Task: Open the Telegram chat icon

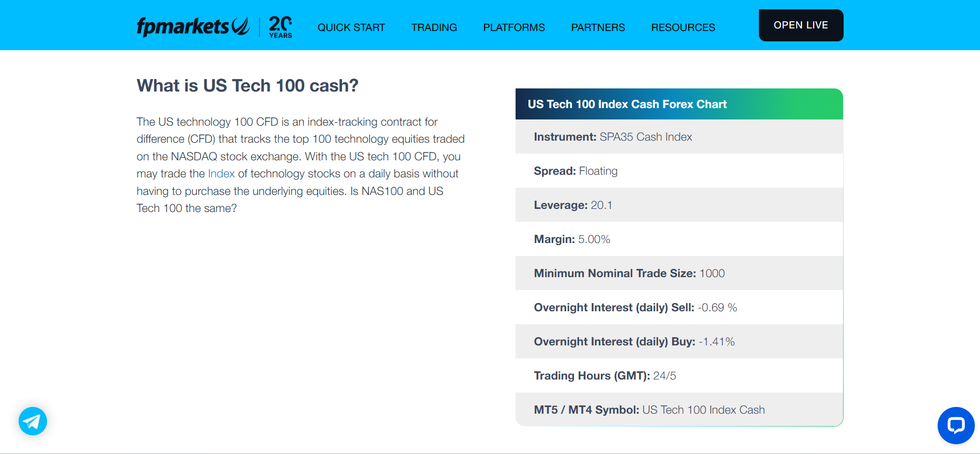Action: click(33, 421)
